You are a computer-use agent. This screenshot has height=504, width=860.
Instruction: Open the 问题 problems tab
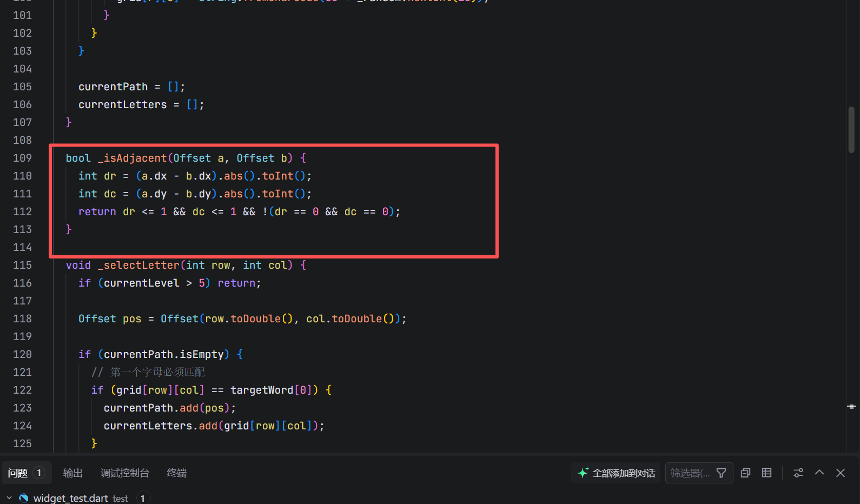point(27,473)
